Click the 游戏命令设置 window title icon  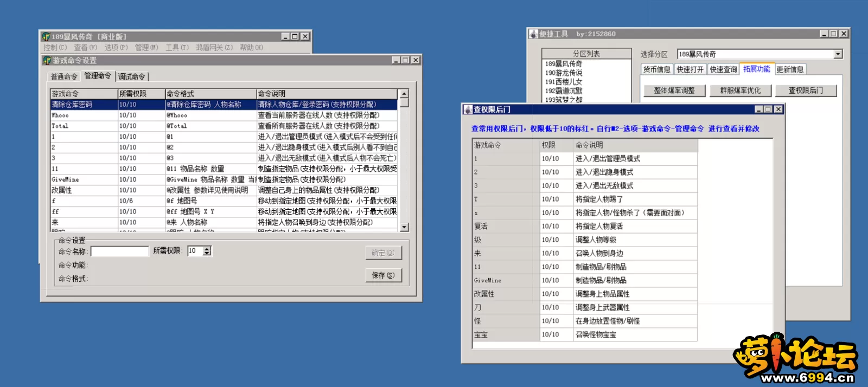(47, 60)
